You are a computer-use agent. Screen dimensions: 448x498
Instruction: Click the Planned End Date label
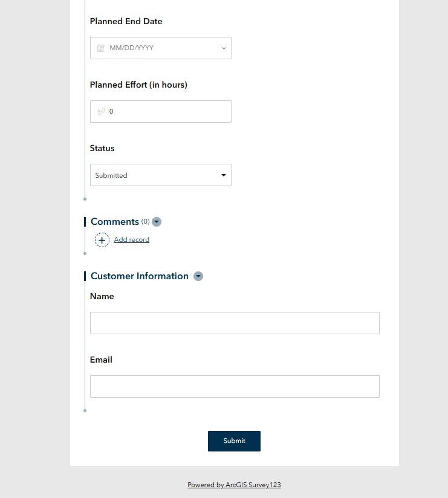126,22
